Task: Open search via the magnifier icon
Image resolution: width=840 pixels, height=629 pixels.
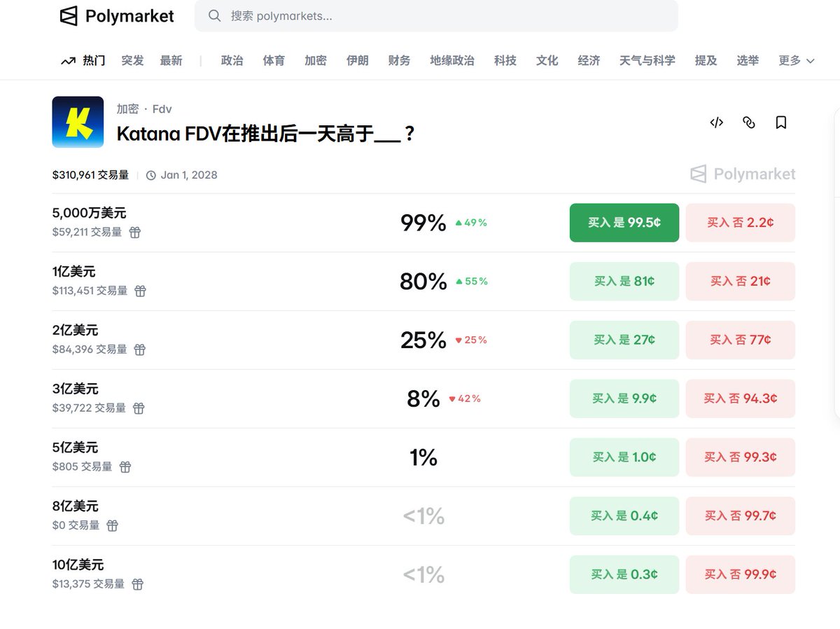Action: tap(214, 15)
